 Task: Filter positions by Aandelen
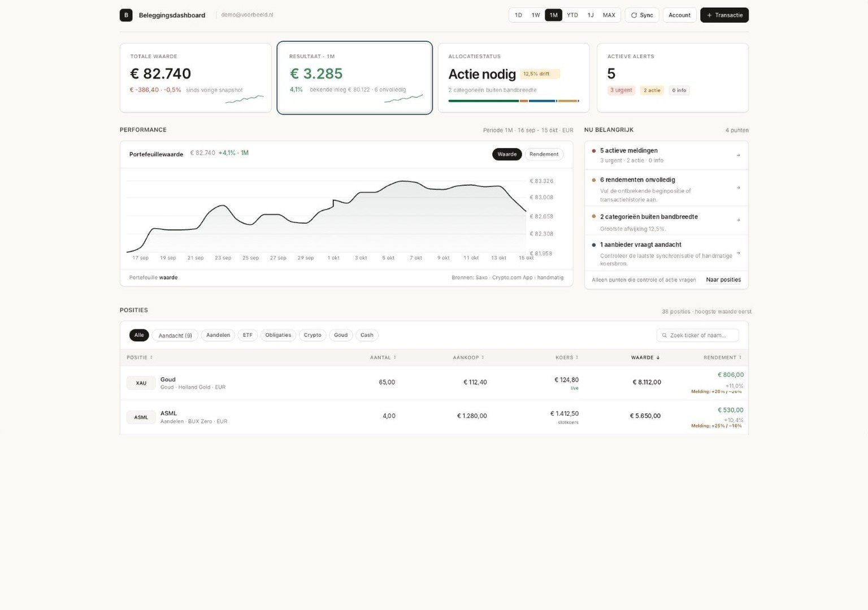[218, 335]
